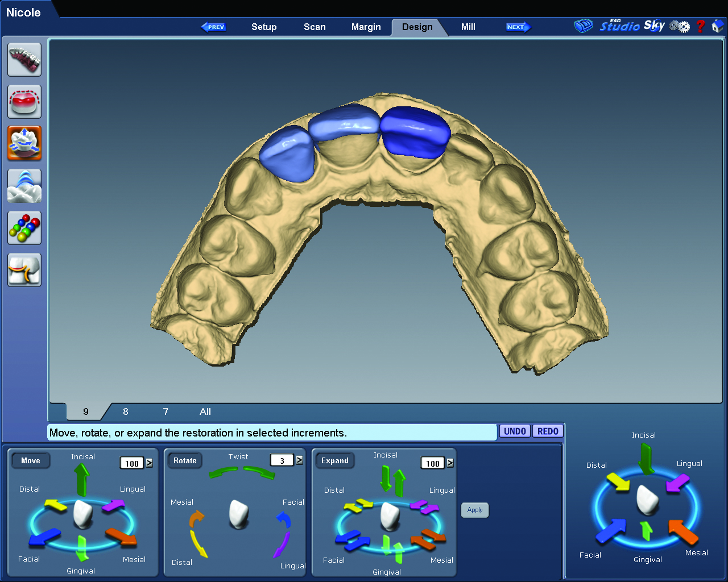The width and height of the screenshot is (728, 582).
Task: Open the Move increment dropdown arrow
Action: click(150, 463)
